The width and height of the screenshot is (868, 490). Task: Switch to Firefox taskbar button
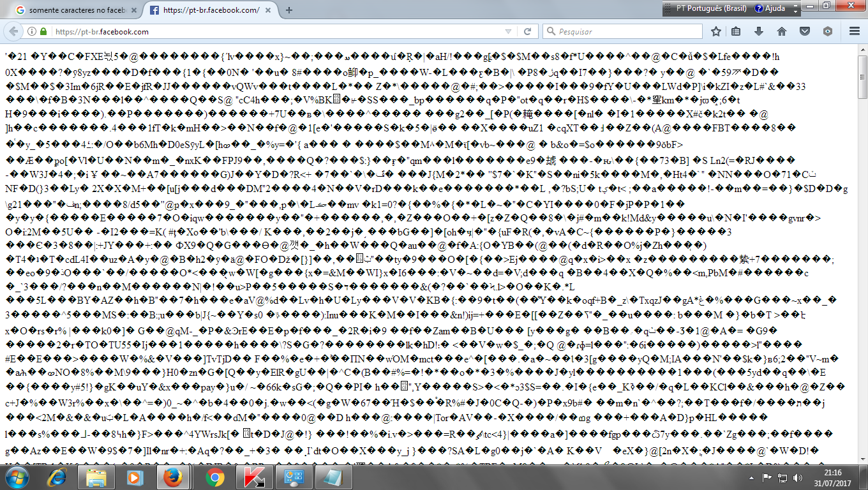pos(172,477)
